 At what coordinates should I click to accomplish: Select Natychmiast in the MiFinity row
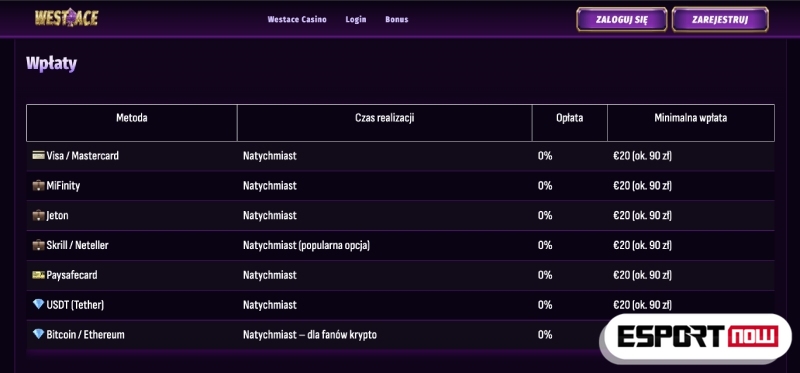pos(269,186)
